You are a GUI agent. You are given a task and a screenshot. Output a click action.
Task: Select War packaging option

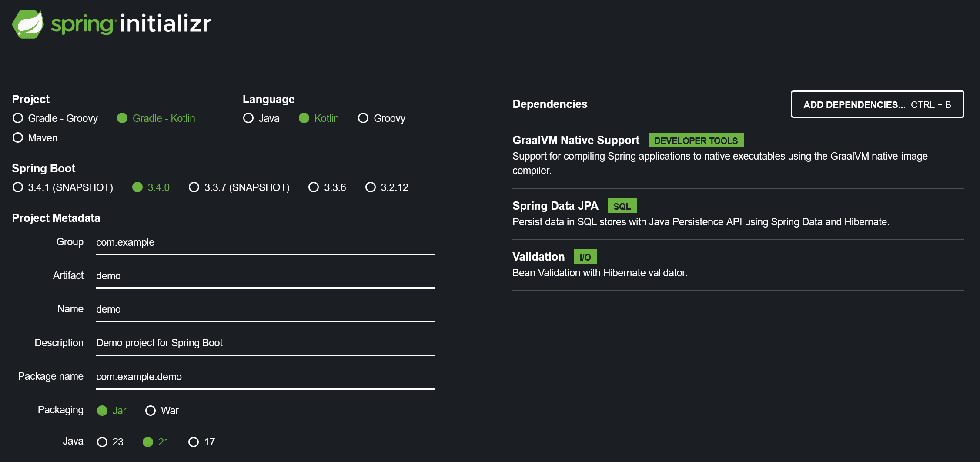[x=162, y=411]
